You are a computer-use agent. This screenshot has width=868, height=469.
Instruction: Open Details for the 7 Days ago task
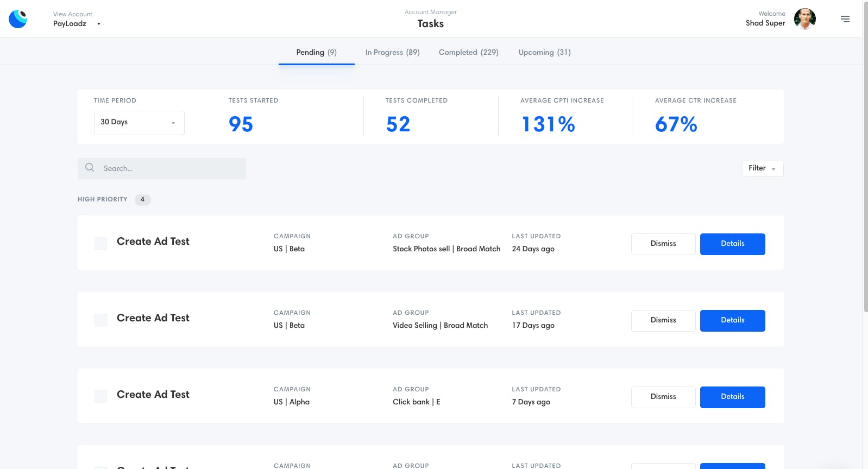[733, 397]
